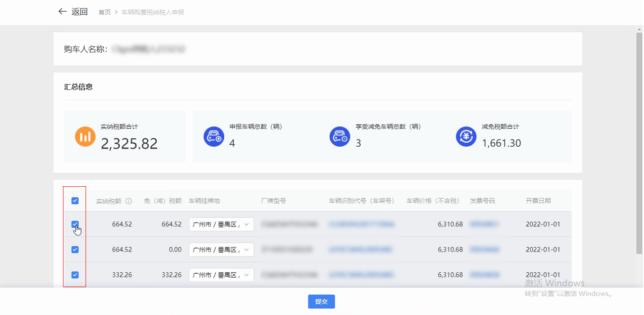Open first row vehicle identification number link
644x315 pixels.
point(362,224)
